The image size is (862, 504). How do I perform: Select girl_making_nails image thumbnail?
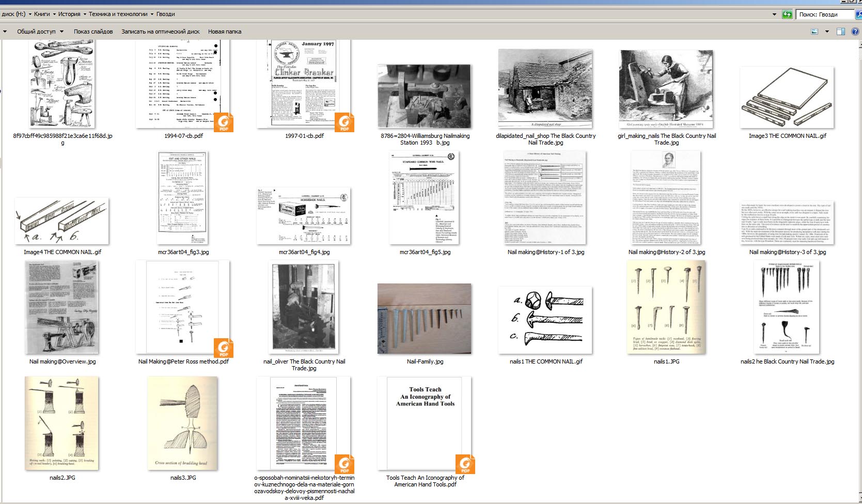click(x=666, y=89)
